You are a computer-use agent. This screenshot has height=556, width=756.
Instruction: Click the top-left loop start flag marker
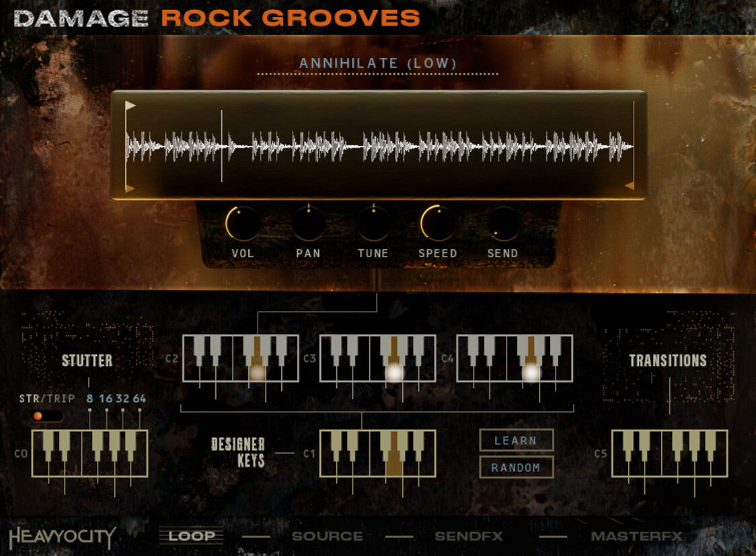point(130,106)
